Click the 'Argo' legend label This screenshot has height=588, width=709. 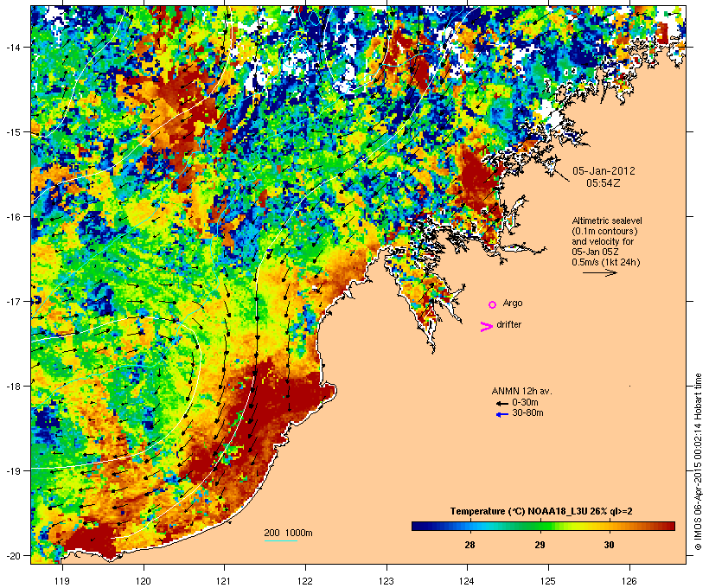[513, 304]
